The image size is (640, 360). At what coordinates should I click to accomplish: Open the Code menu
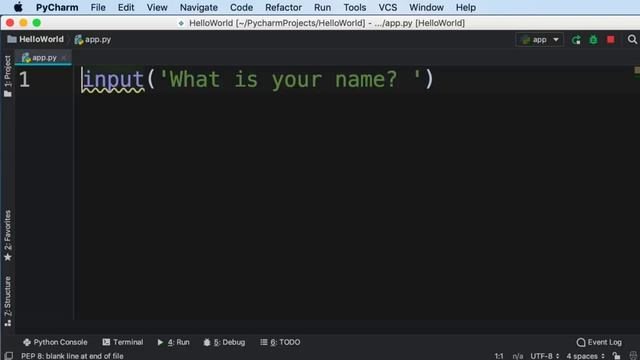pyautogui.click(x=241, y=7)
